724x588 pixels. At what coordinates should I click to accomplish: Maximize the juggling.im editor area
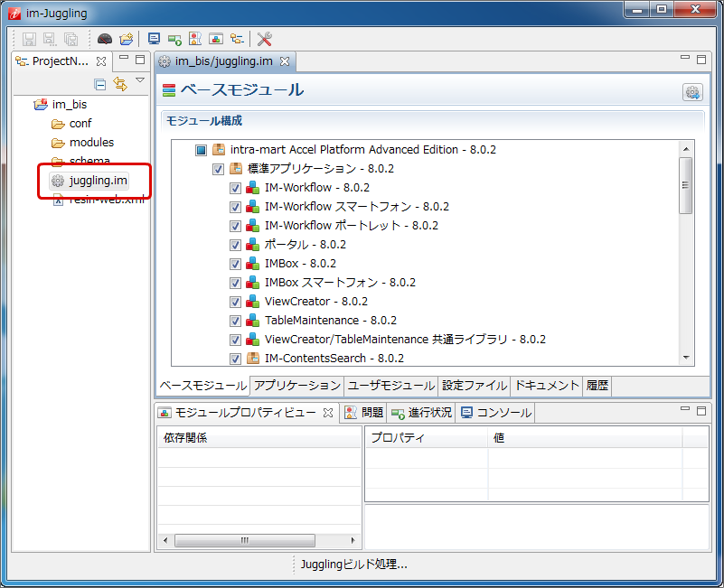701,60
